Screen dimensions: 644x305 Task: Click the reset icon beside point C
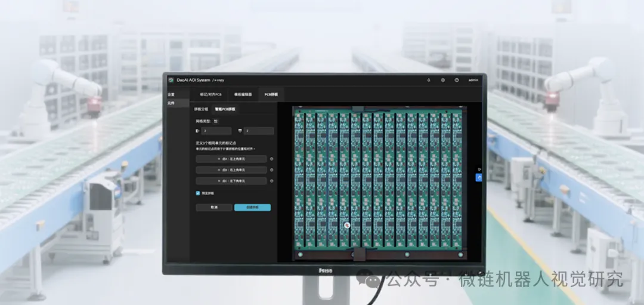coord(272,180)
